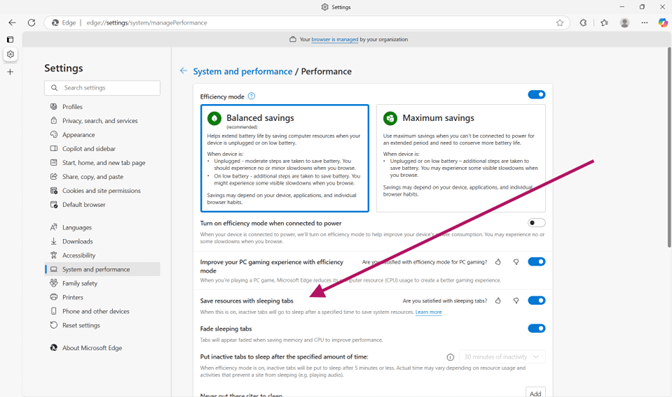Open Phone and other devices settings
Viewport: 672px width, 397px height.
(102, 311)
